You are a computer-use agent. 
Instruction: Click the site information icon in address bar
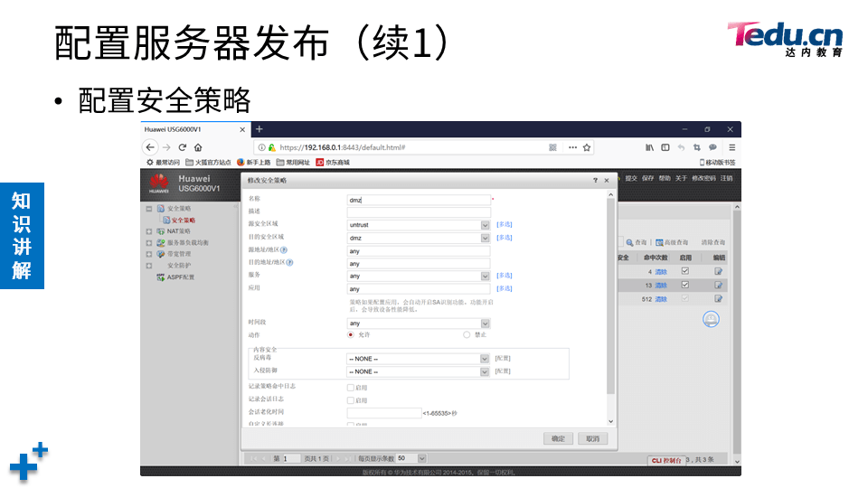pyautogui.click(x=262, y=147)
